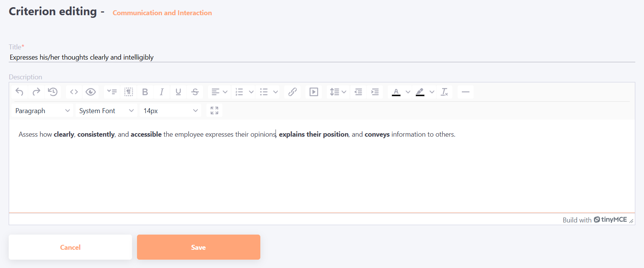This screenshot has height=268, width=644.
Task: Insert media into the description
Action: pos(314,92)
